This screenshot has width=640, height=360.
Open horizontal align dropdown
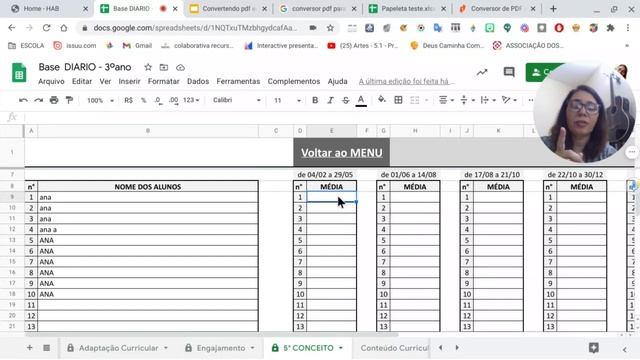coord(446,100)
